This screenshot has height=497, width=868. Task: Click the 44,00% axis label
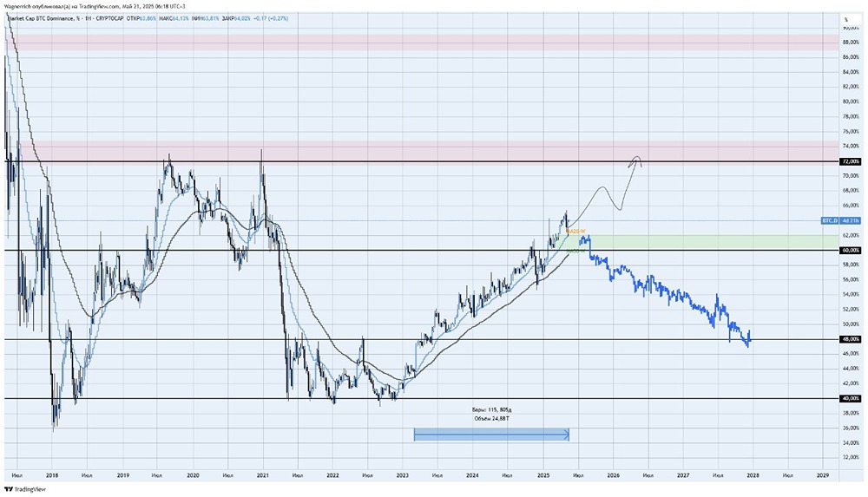(x=851, y=369)
